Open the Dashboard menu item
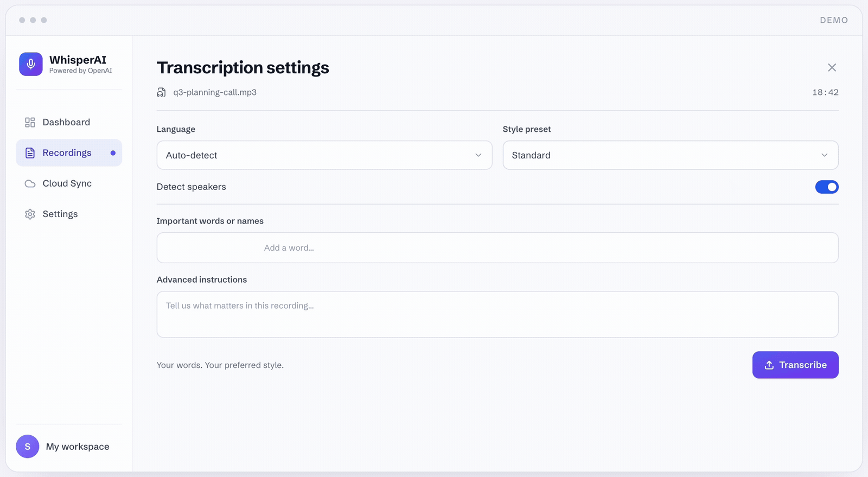The width and height of the screenshot is (868, 477). (x=69, y=122)
